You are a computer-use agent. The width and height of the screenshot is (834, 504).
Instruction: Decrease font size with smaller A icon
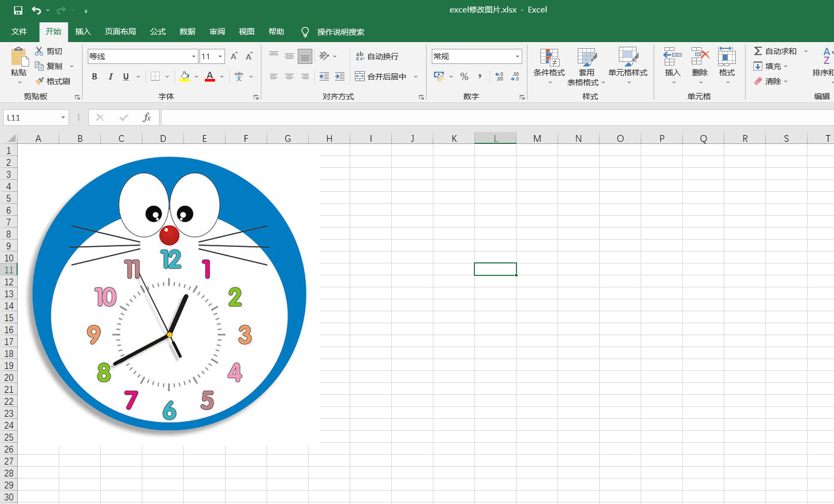249,56
